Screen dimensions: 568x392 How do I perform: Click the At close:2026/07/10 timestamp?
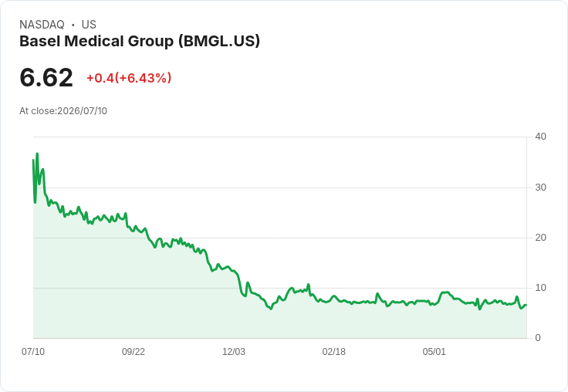tap(63, 111)
